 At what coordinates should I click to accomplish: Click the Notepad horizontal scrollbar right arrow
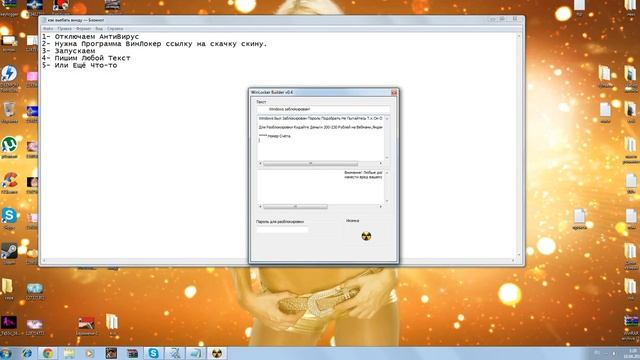(513, 261)
